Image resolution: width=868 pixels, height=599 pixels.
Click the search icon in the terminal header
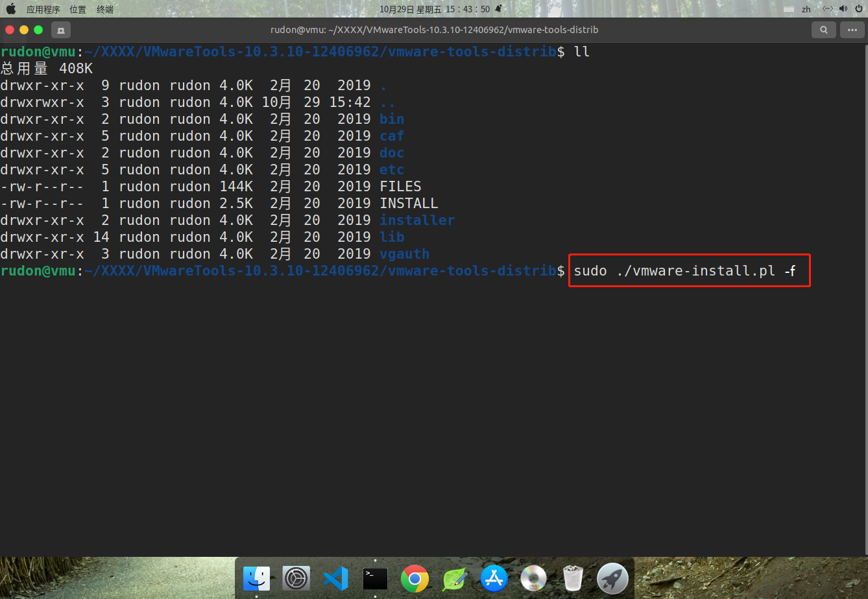(x=823, y=30)
